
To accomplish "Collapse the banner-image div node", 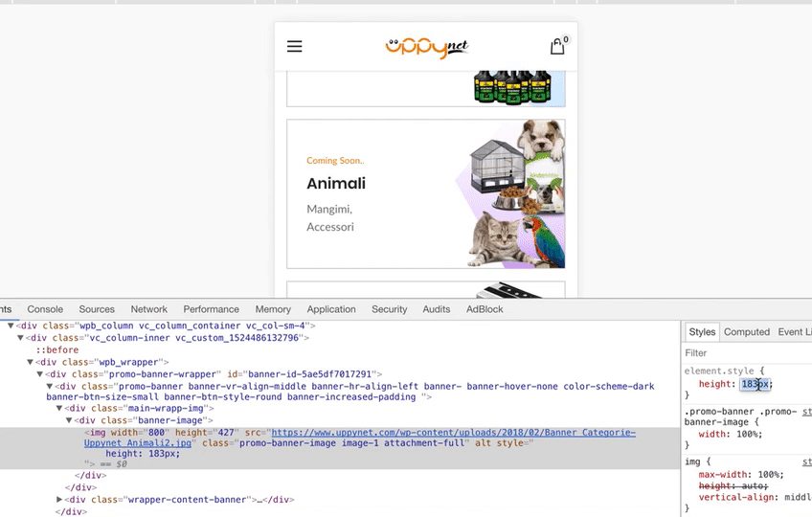I will point(69,420).
